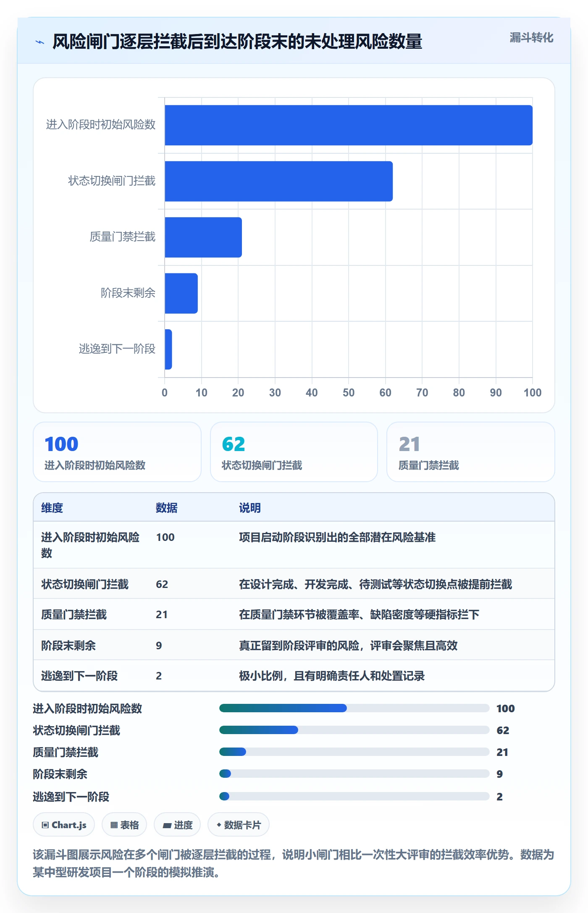
Task: Select table cell 真正留到阶段评审的风险，评审会聚焦且高效
Action: (348, 645)
